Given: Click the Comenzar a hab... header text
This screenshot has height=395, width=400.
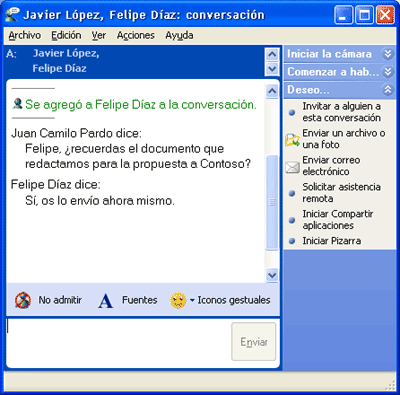Looking at the screenshot, I should pos(333,72).
